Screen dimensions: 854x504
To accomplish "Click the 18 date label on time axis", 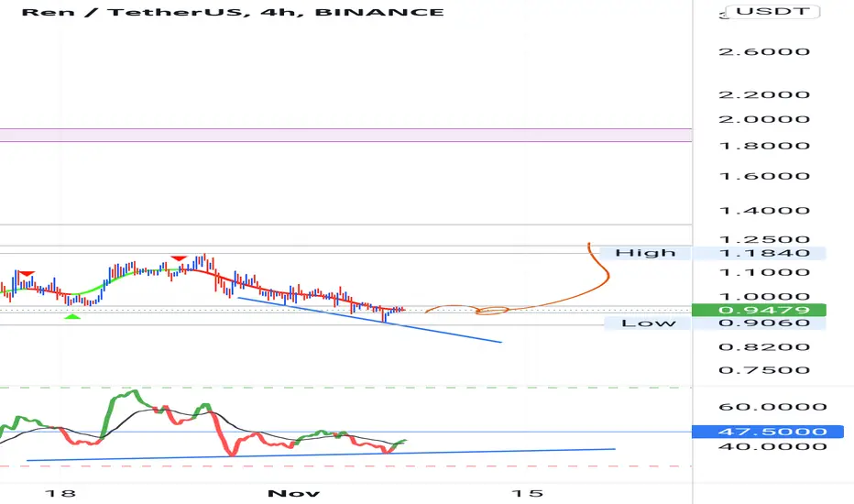I will [x=60, y=494].
